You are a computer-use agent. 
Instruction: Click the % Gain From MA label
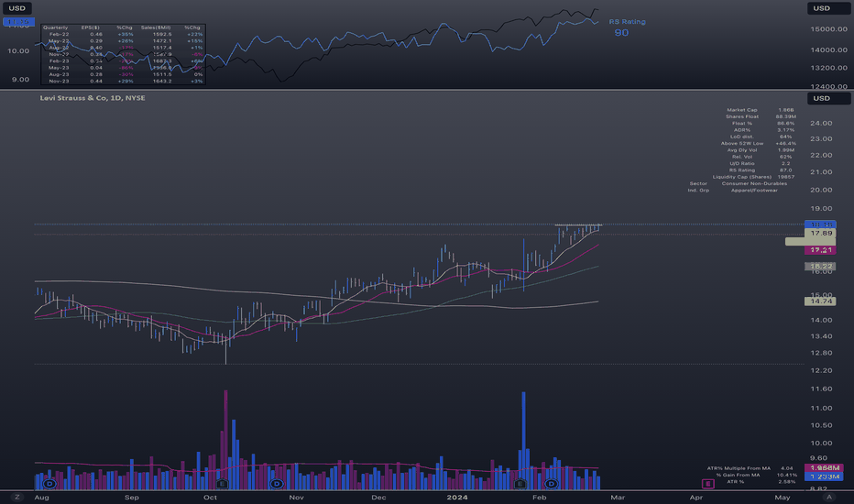[738, 475]
